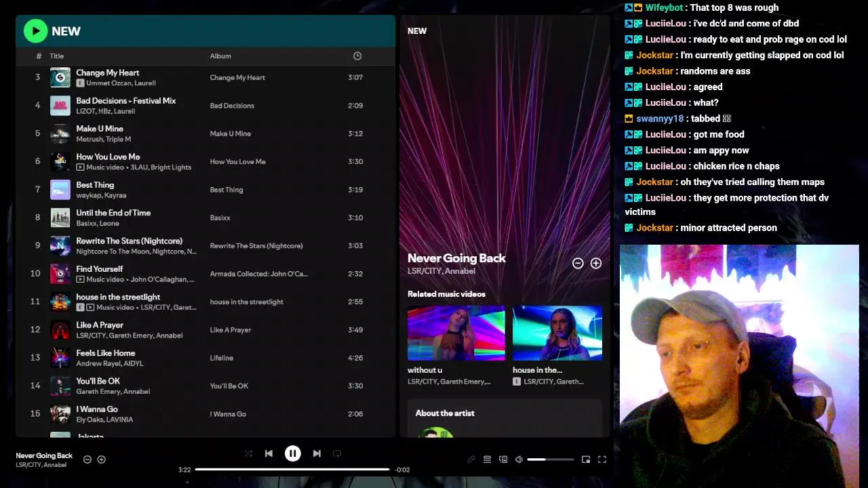
Task: Click the explicit E badge under Change My Heart
Action: click(80, 83)
